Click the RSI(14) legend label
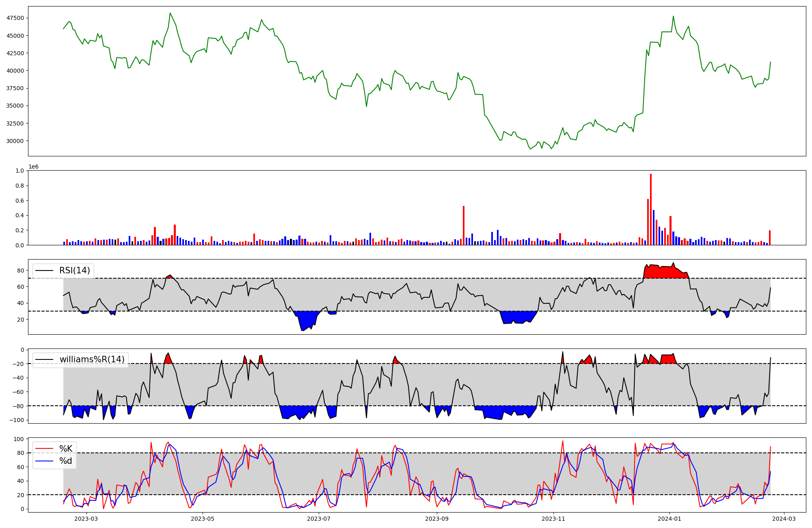The width and height of the screenshot is (812, 528). point(74,270)
